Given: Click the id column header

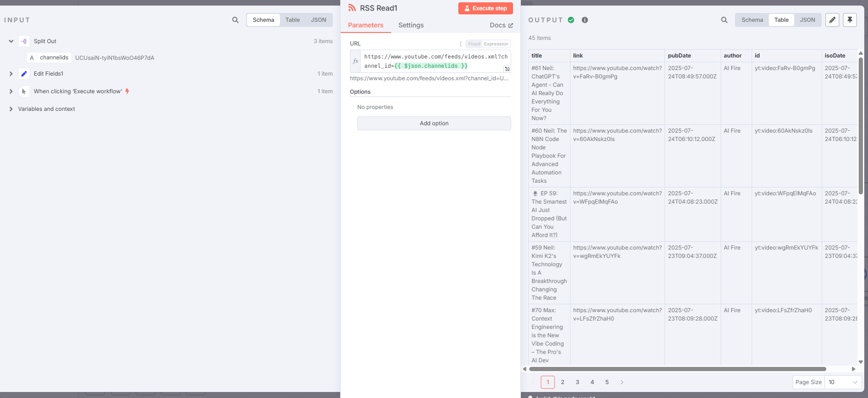Looking at the screenshot, I should (786, 56).
